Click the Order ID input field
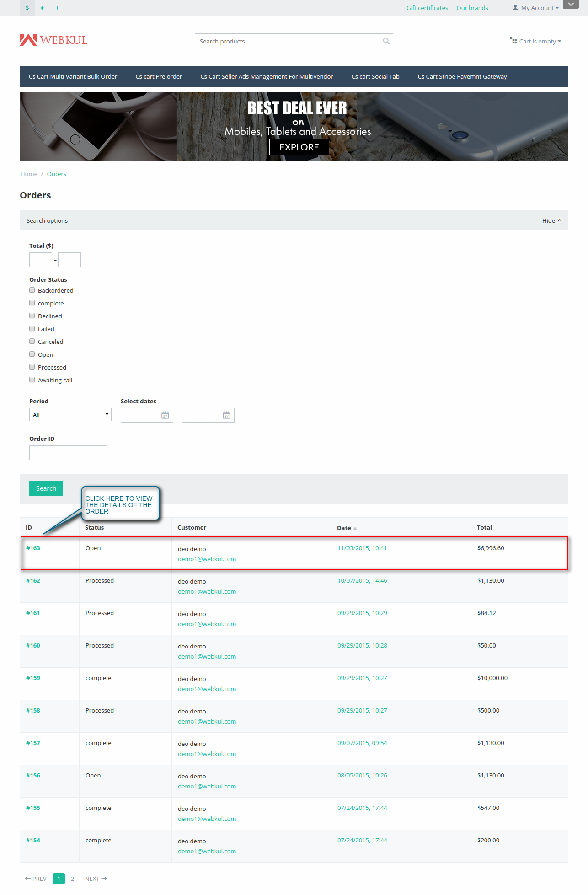The image size is (588, 895). (68, 453)
